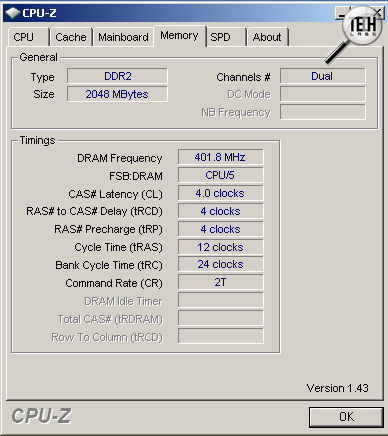Click the Command Rate 2T field
Viewport: 388px width, 436px height.
(220, 282)
